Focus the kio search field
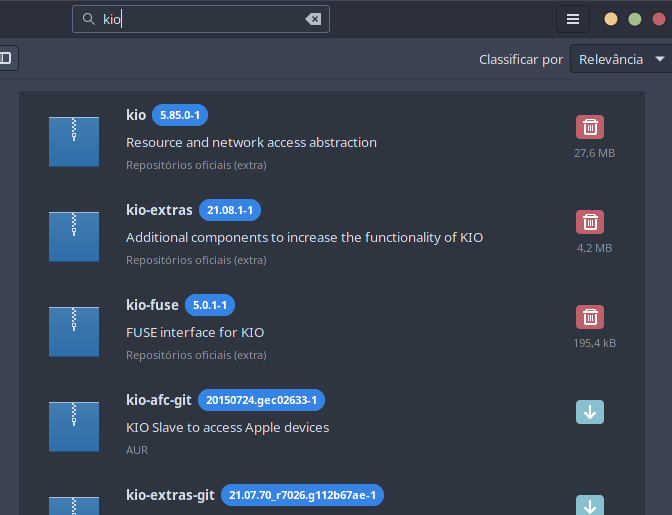 [x=201, y=19]
